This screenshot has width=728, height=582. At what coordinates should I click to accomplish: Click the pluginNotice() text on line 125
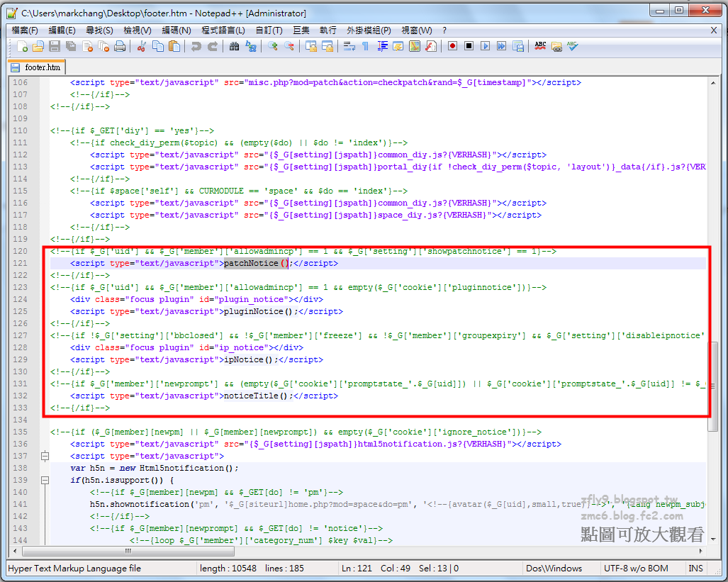[x=259, y=312]
